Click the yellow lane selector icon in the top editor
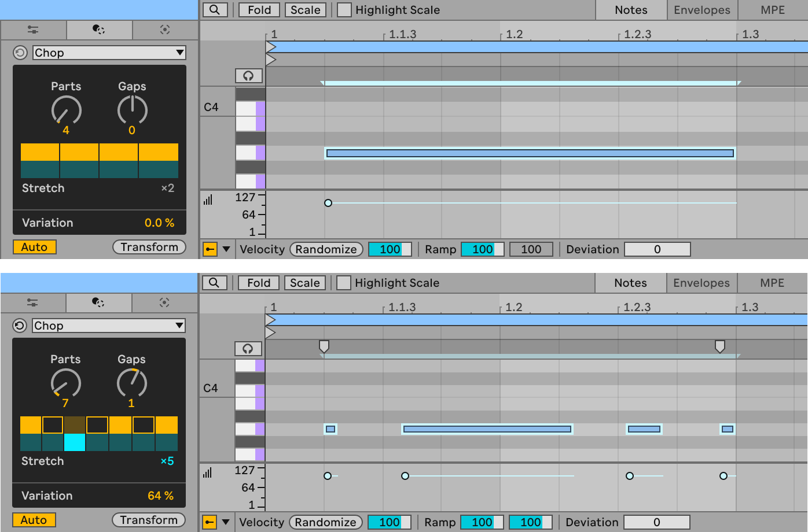Image resolution: width=808 pixels, height=532 pixels. (x=210, y=249)
